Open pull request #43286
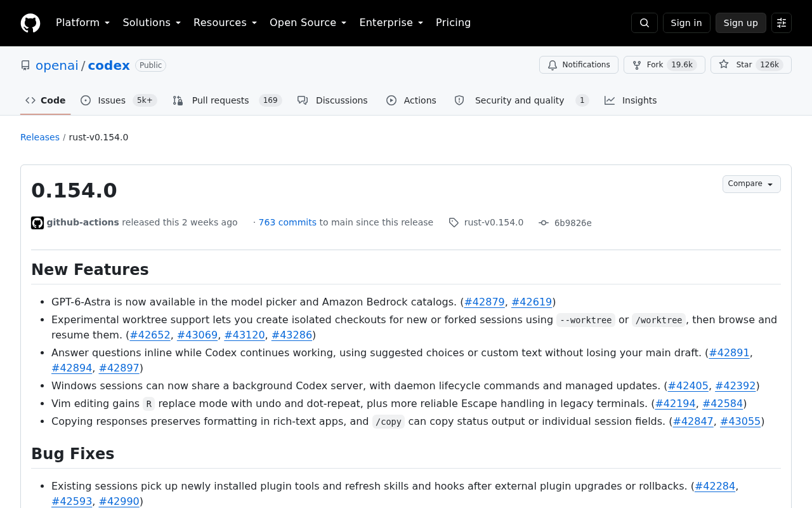Viewport: 812px width, 508px height. point(292,335)
